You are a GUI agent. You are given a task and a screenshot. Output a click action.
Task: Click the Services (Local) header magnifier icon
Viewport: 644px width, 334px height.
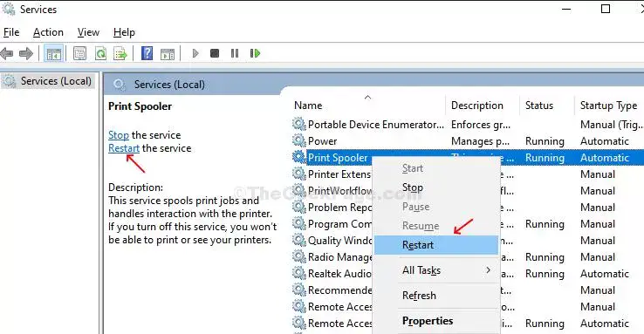[119, 85]
